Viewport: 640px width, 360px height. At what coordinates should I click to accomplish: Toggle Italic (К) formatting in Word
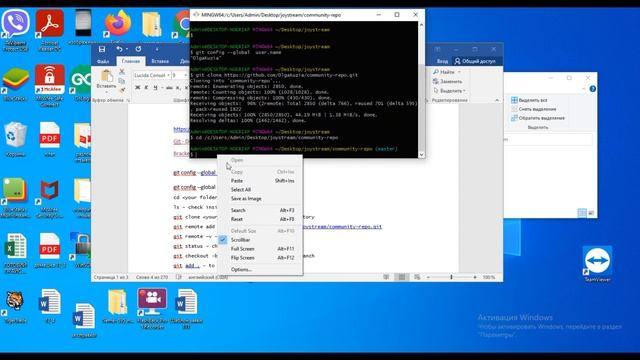coord(146,88)
